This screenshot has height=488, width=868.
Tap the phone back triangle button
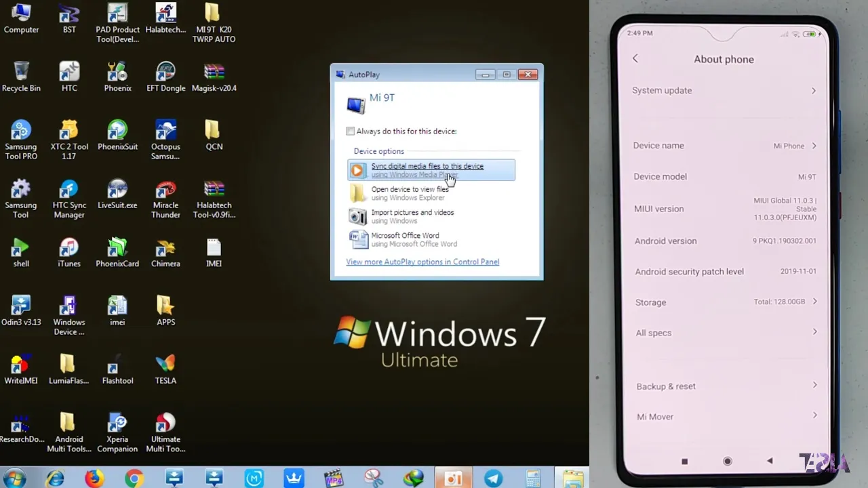click(770, 461)
